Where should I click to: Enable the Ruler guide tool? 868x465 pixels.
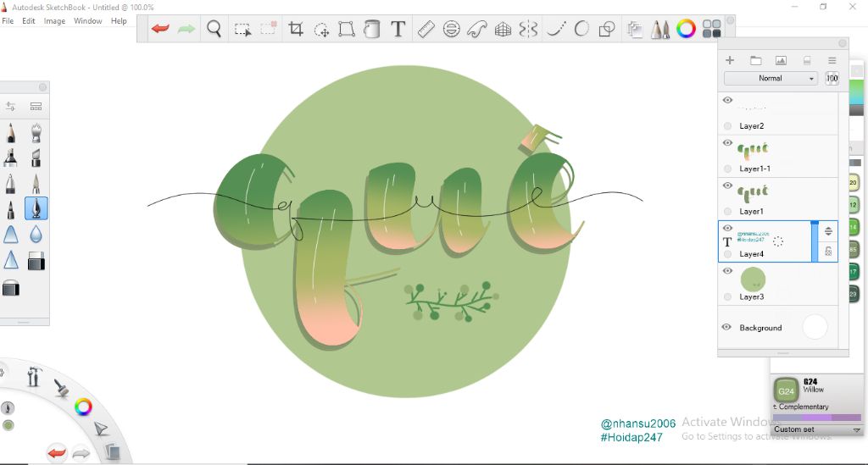[426, 29]
